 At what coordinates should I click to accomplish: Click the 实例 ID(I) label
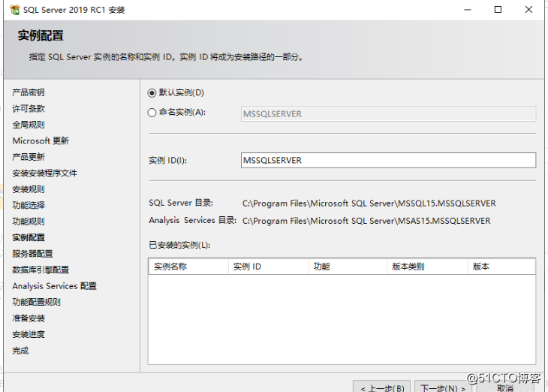coord(167,160)
